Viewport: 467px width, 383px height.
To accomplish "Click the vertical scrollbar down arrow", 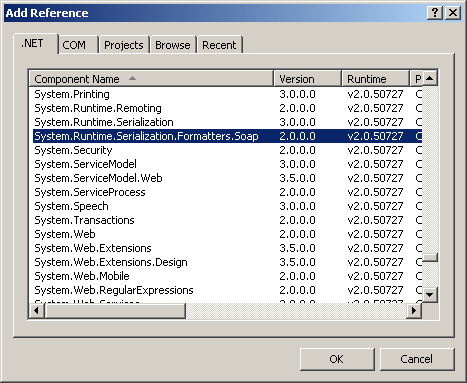I will pyautogui.click(x=430, y=295).
